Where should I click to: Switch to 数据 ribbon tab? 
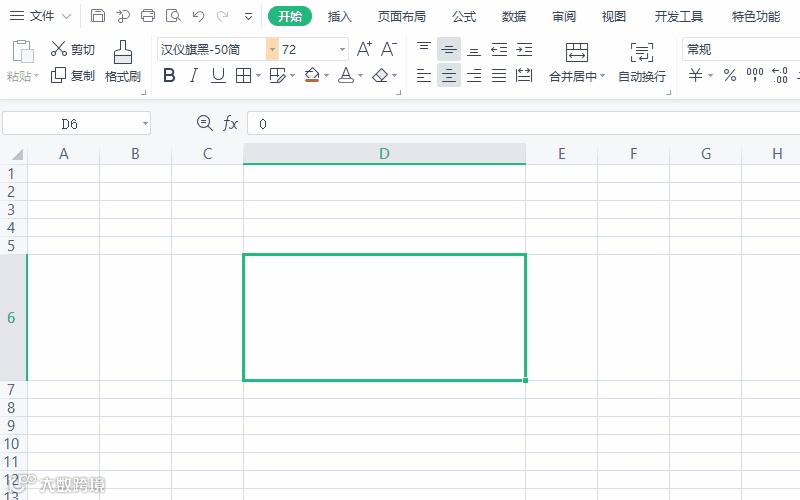click(x=514, y=16)
